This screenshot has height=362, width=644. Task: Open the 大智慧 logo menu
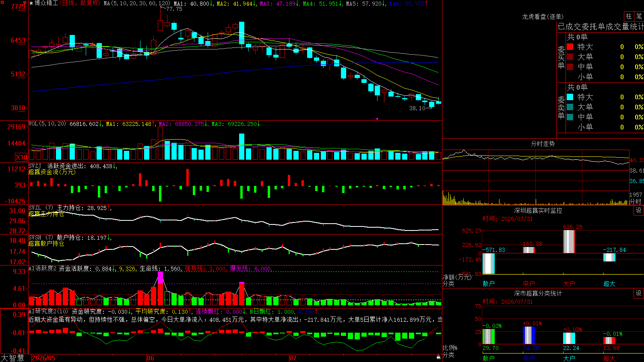click(12, 358)
